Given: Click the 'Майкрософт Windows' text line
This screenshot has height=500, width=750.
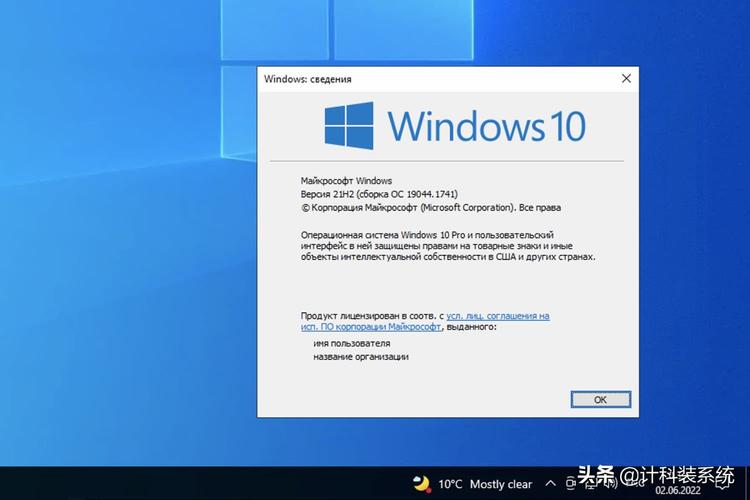Looking at the screenshot, I should (x=346, y=180).
